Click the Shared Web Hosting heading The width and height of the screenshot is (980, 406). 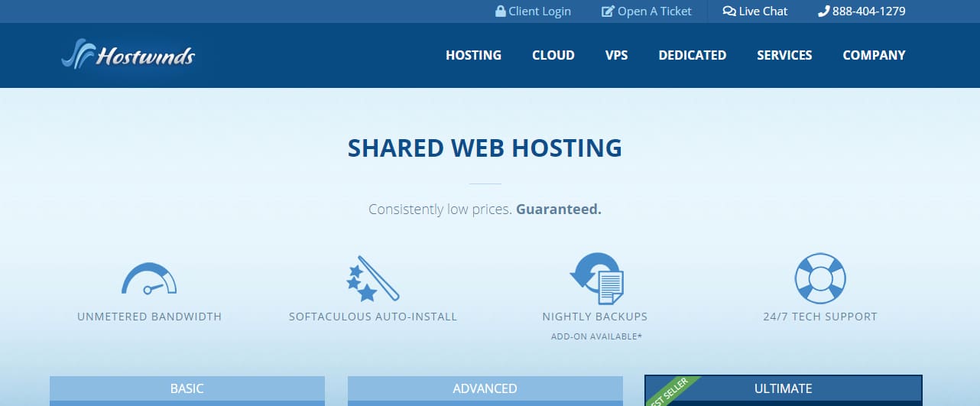click(x=485, y=148)
